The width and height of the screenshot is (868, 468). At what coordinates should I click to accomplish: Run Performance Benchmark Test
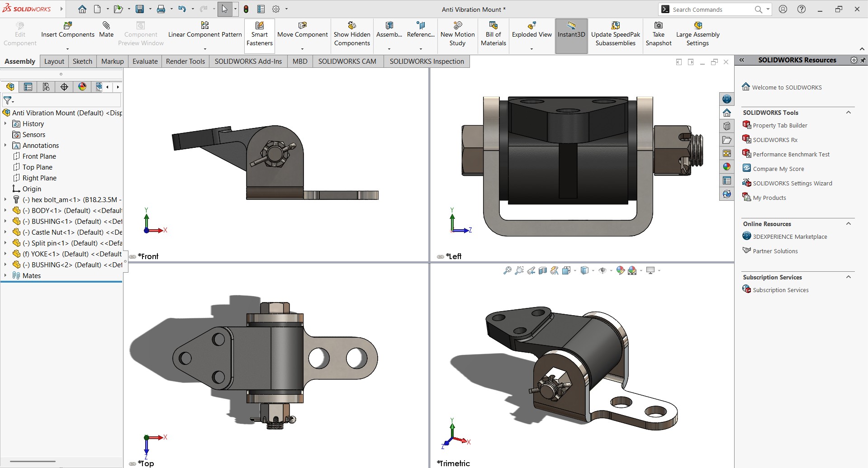[791, 154]
